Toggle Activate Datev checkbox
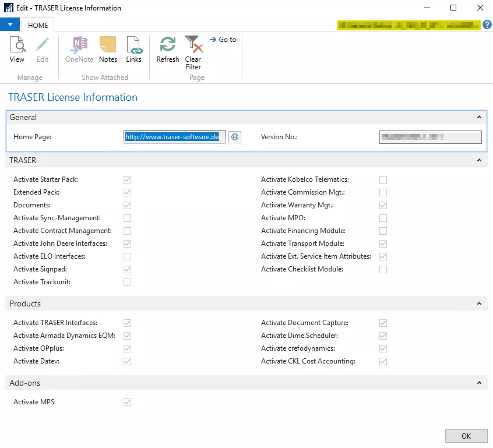This screenshot has height=448, width=493. click(x=128, y=362)
